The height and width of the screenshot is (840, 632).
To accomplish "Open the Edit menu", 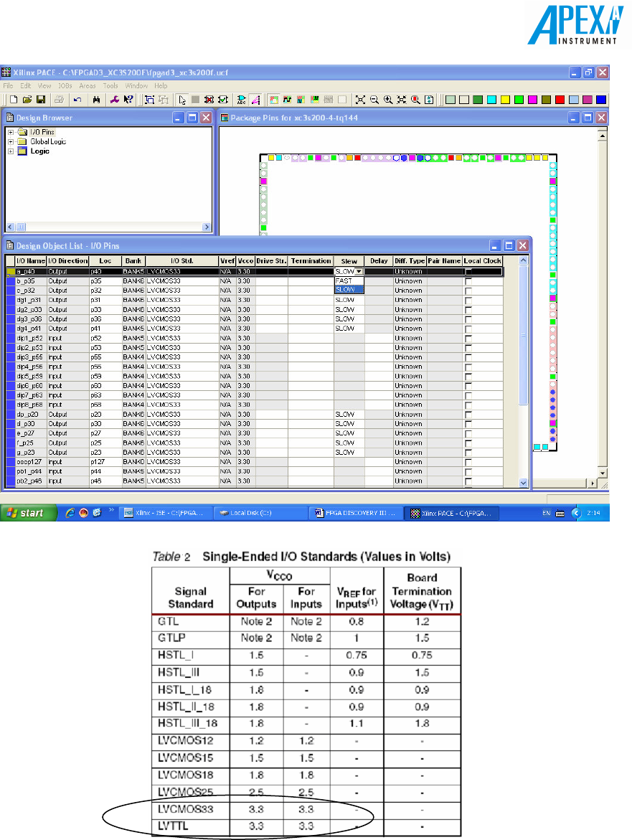I will click(26, 85).
